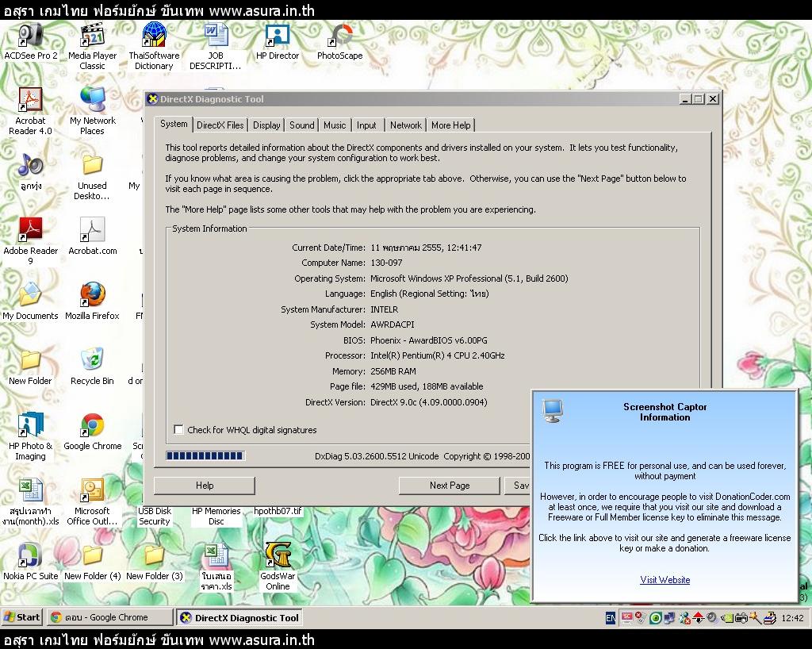812x649 pixels.
Task: Select the HP Memories Disc desktop item
Action: pyautogui.click(x=216, y=516)
